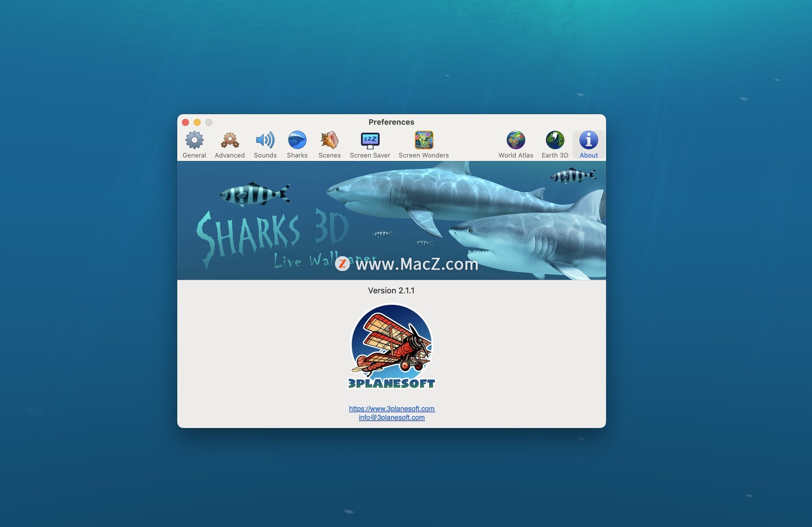Open the Scenes seashell icon
The height and width of the screenshot is (527, 812).
[329, 141]
